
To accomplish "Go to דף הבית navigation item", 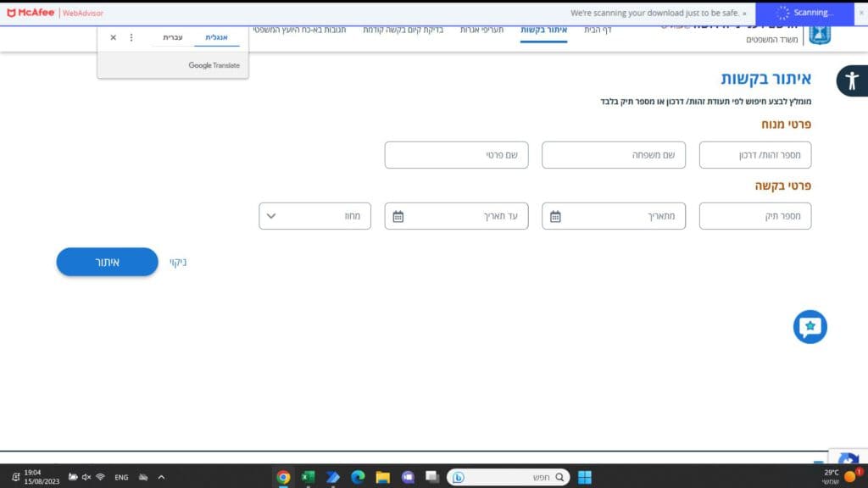I will pos(598,30).
